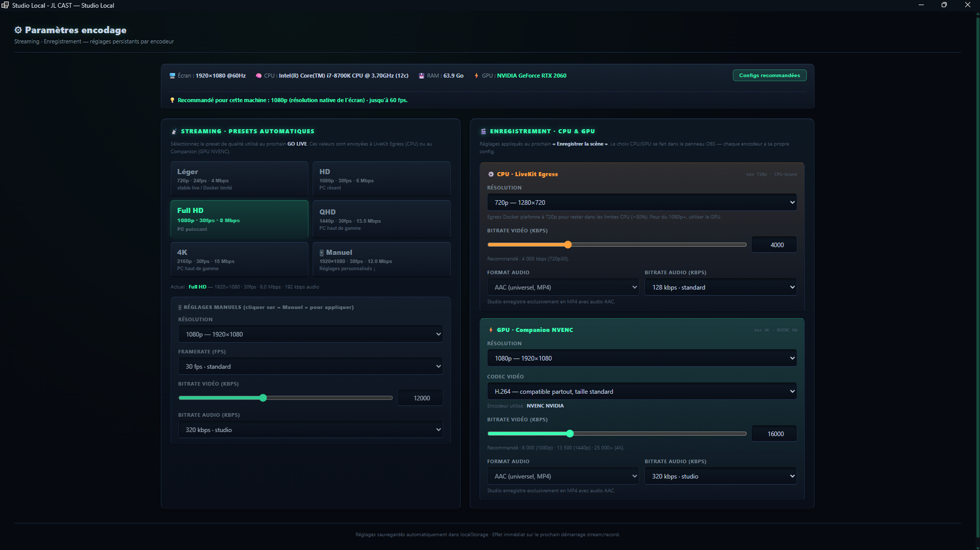This screenshot has width=980, height=550.
Task: Open CPU resolution 720p dropdown
Action: point(642,202)
